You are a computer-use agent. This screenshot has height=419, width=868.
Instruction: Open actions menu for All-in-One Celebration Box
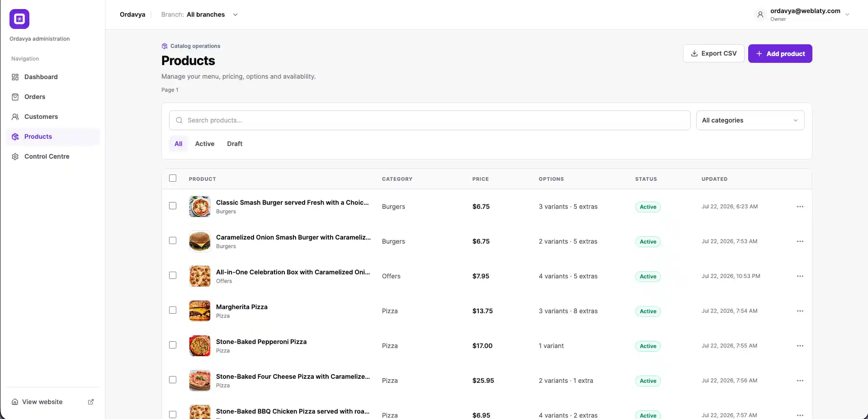800,276
